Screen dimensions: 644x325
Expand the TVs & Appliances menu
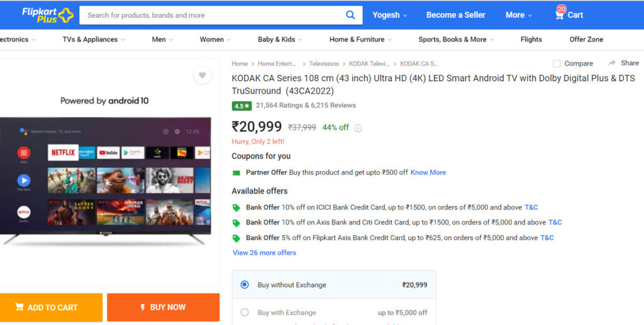[94, 40]
